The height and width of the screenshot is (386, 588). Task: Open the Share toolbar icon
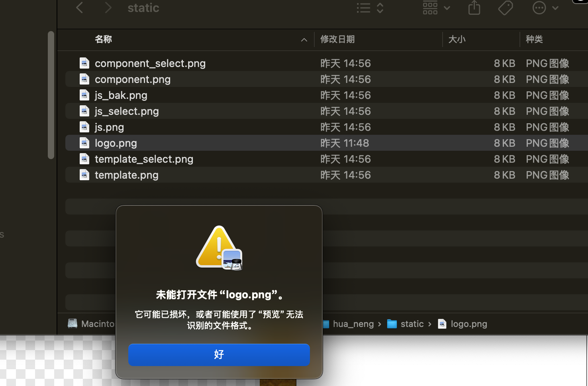tap(474, 8)
